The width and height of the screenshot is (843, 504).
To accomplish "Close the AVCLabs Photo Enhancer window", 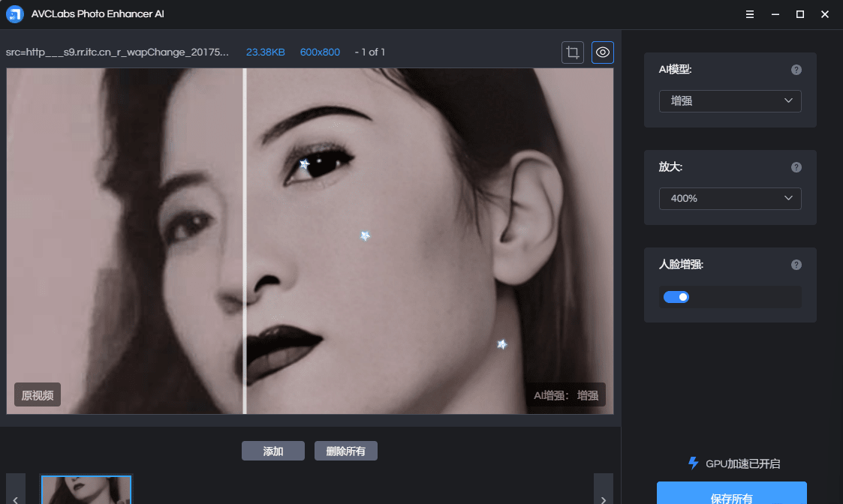I will pyautogui.click(x=825, y=14).
